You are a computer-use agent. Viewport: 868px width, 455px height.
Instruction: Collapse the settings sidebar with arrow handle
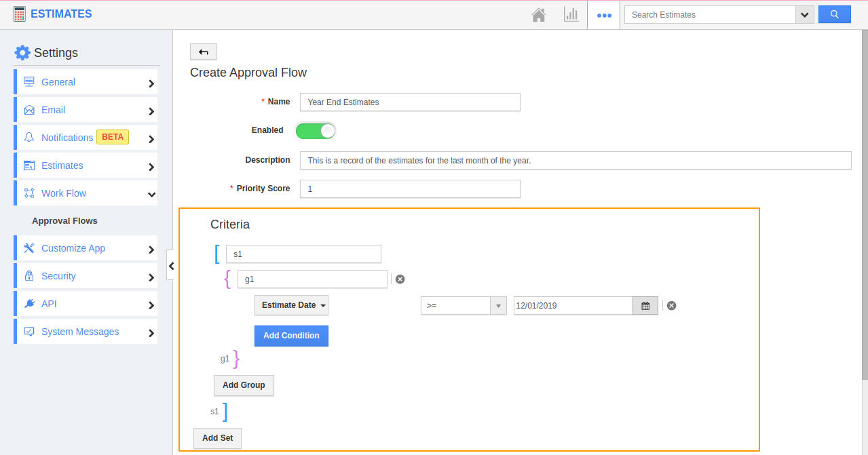(171, 266)
